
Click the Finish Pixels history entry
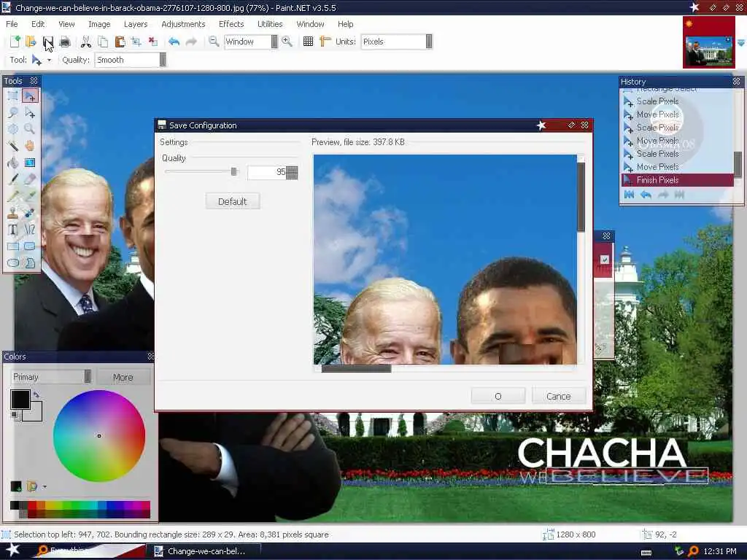[x=677, y=180]
